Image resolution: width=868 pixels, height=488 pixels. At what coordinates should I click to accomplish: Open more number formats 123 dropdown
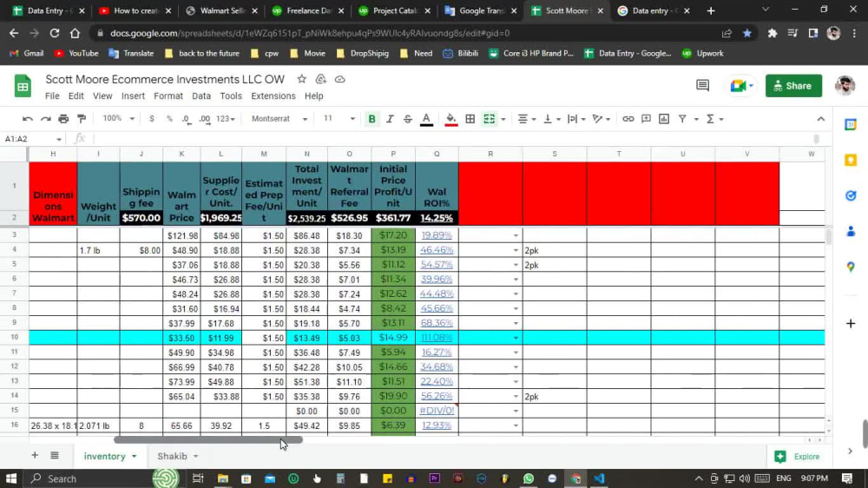coord(226,119)
